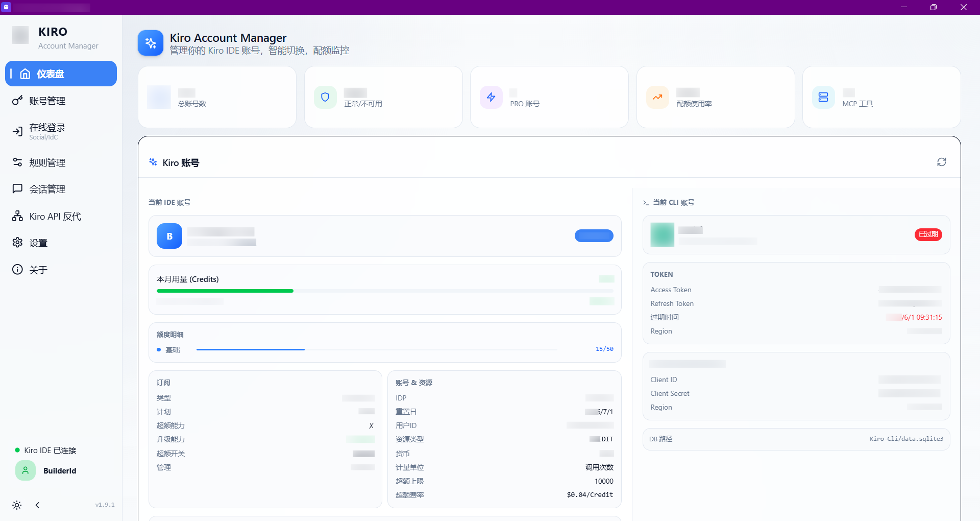Click the 15/50 quota value

604,349
